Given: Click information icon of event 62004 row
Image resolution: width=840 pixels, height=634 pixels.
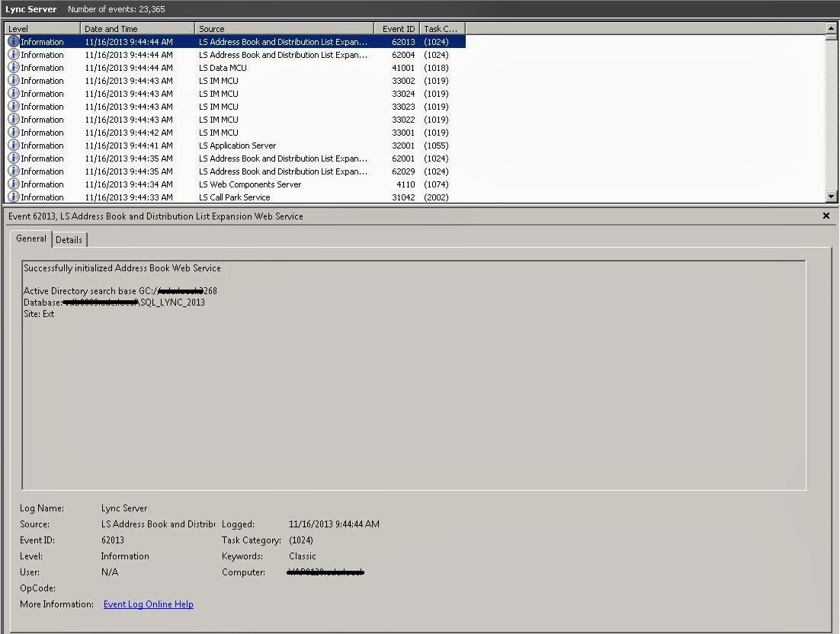Looking at the screenshot, I should pos(14,54).
